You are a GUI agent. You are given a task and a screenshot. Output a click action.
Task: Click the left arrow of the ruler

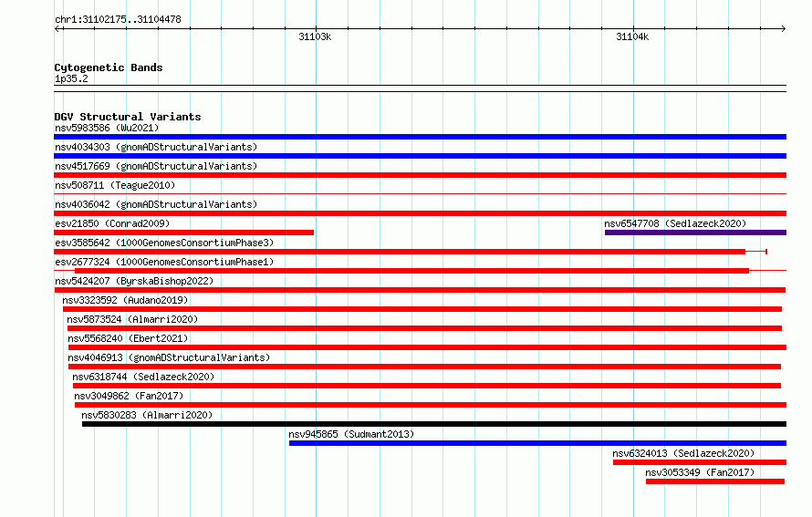[57, 29]
